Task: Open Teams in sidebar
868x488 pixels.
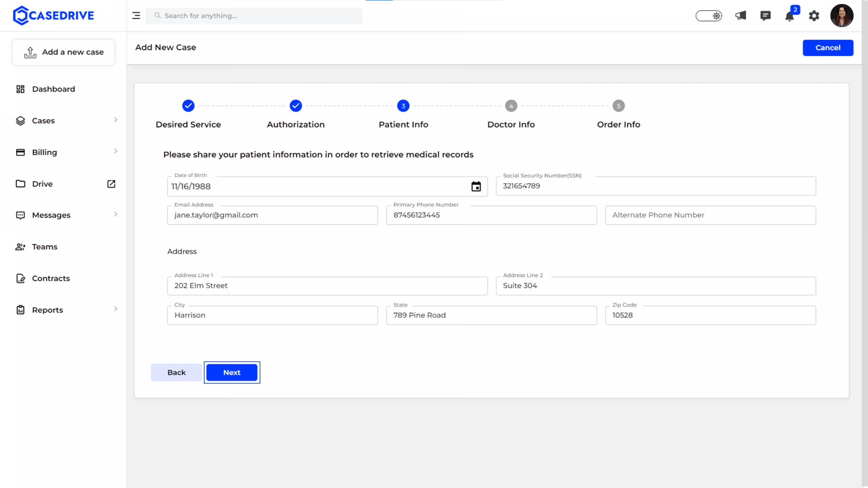Action: (x=45, y=247)
